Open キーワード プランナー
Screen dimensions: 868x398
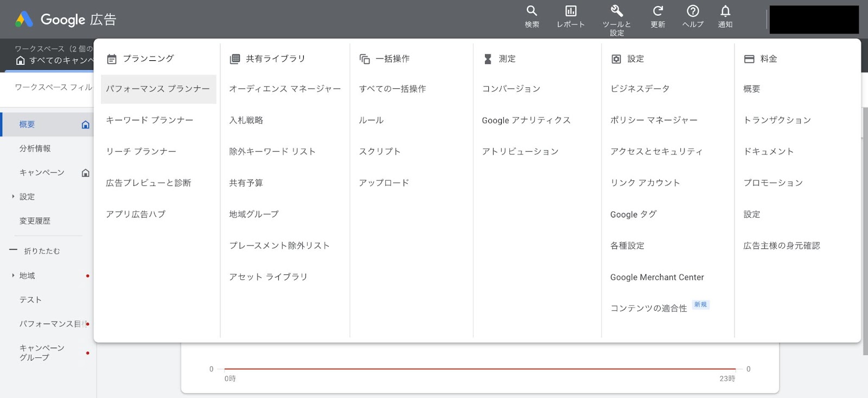150,120
